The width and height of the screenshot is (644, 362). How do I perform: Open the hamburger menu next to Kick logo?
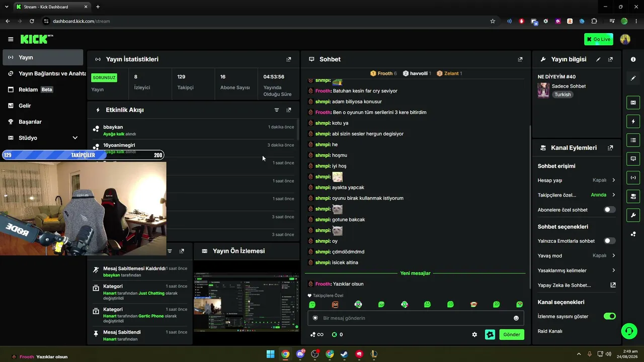tap(11, 39)
